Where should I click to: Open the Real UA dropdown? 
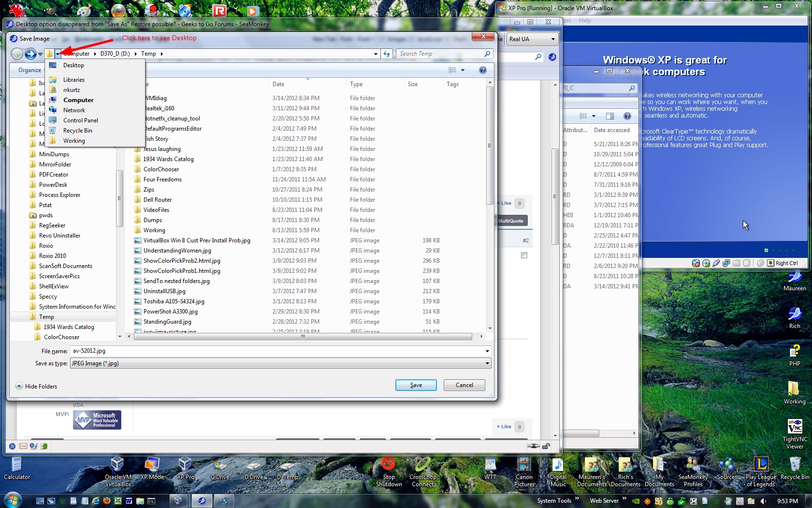[533, 39]
